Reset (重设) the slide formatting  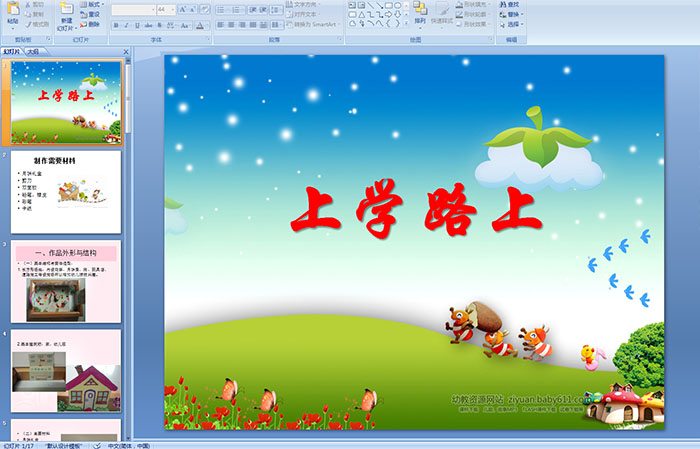91,14
